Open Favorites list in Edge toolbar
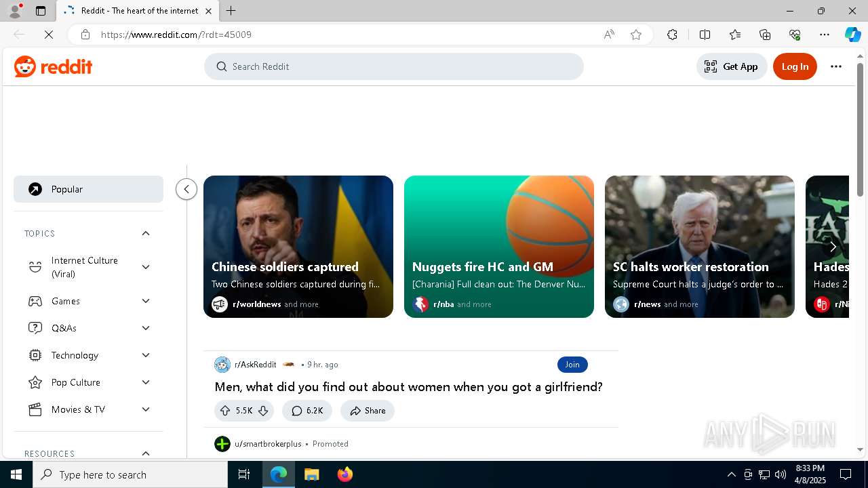Screen dimensions: 868x488 point(735,35)
